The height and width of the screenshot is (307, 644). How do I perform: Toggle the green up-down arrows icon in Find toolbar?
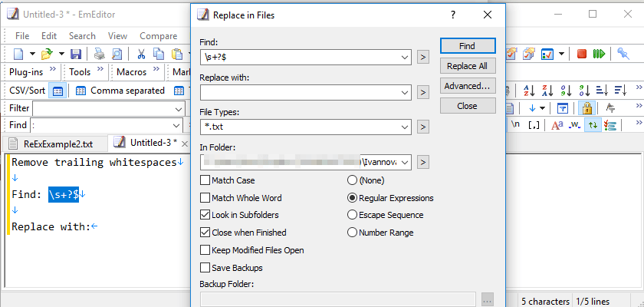click(x=592, y=125)
